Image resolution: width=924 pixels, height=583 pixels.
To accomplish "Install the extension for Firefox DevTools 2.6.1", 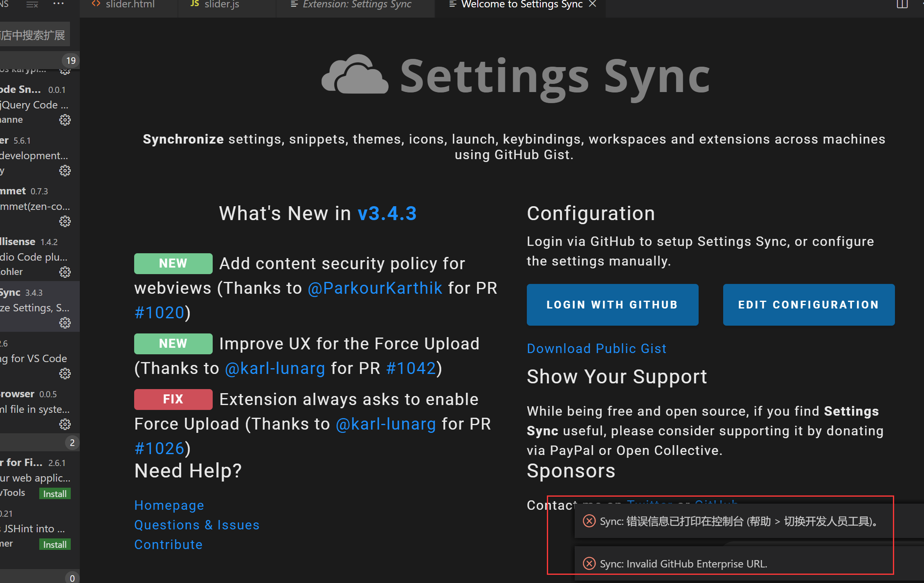I will click(55, 494).
